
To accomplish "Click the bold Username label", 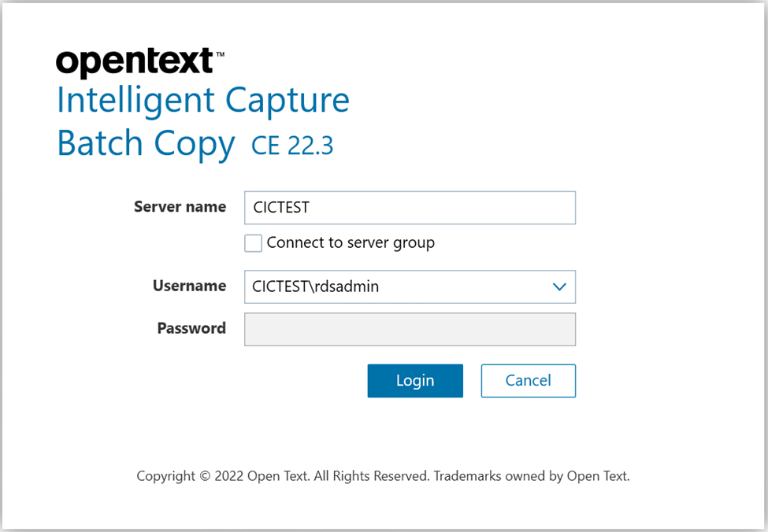I will [x=190, y=286].
